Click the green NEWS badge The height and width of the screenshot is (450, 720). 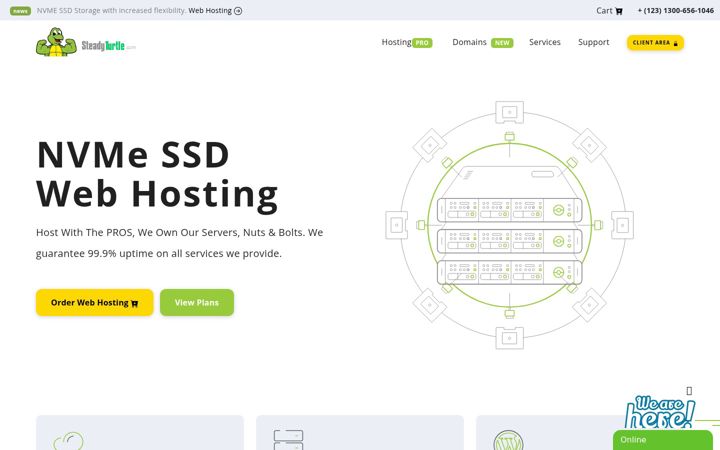click(x=20, y=11)
